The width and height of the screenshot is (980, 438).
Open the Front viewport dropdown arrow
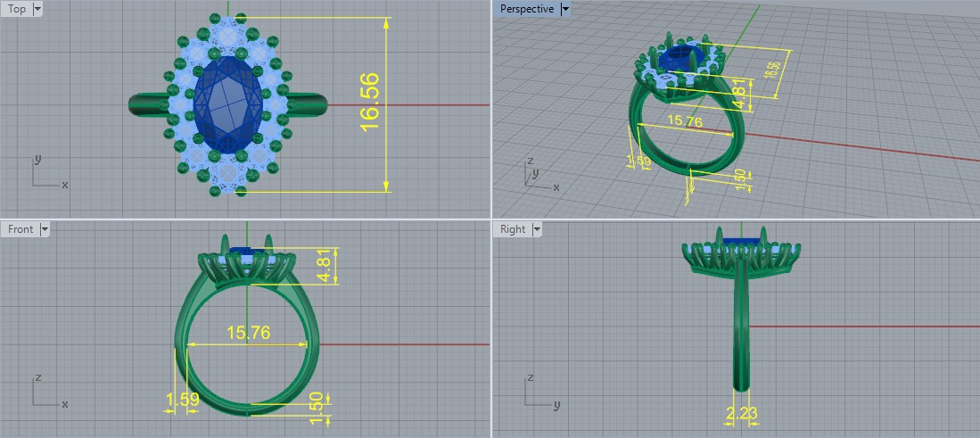tap(45, 229)
